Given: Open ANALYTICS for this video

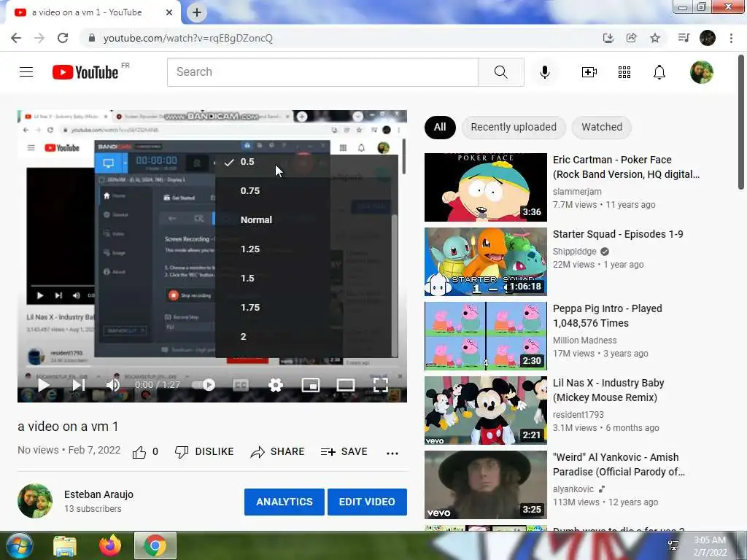Looking at the screenshot, I should point(285,502).
